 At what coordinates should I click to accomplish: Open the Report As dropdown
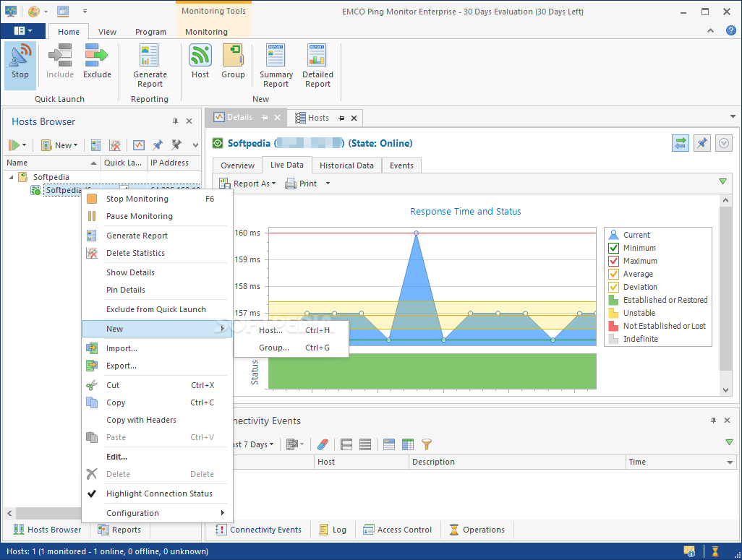247,184
